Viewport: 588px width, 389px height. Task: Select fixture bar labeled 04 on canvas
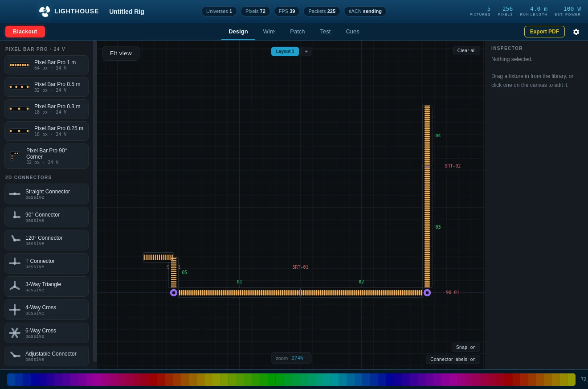coord(427,135)
